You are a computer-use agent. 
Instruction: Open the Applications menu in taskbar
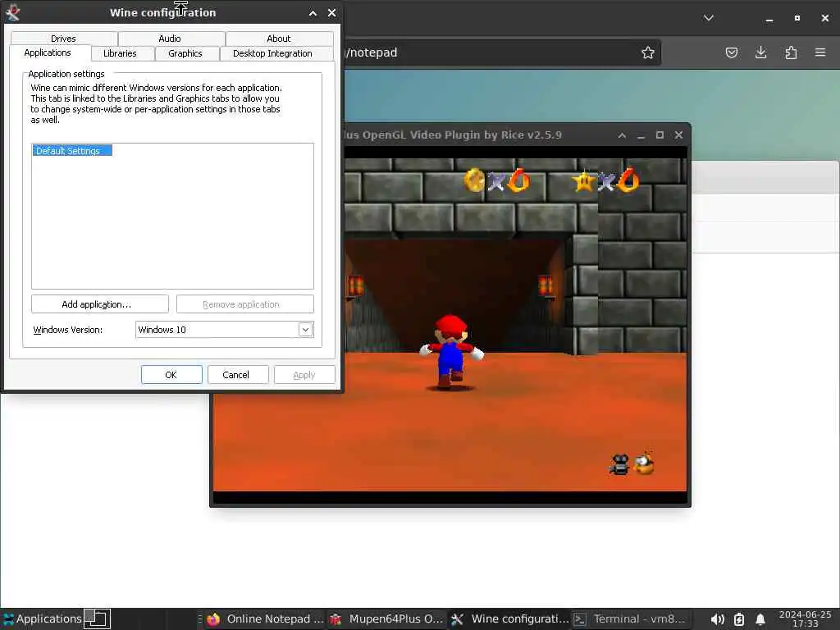click(42, 619)
